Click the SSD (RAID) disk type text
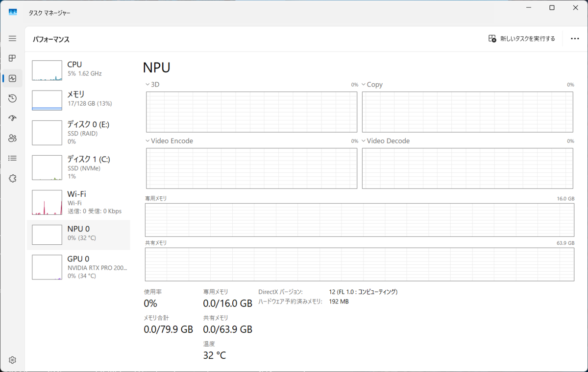 82,133
